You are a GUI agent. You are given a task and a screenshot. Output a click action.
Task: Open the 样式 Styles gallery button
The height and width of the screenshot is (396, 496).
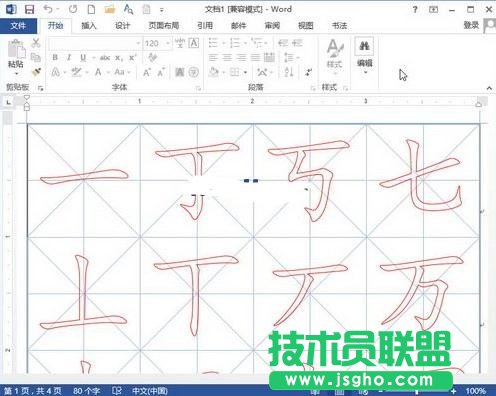(334, 56)
